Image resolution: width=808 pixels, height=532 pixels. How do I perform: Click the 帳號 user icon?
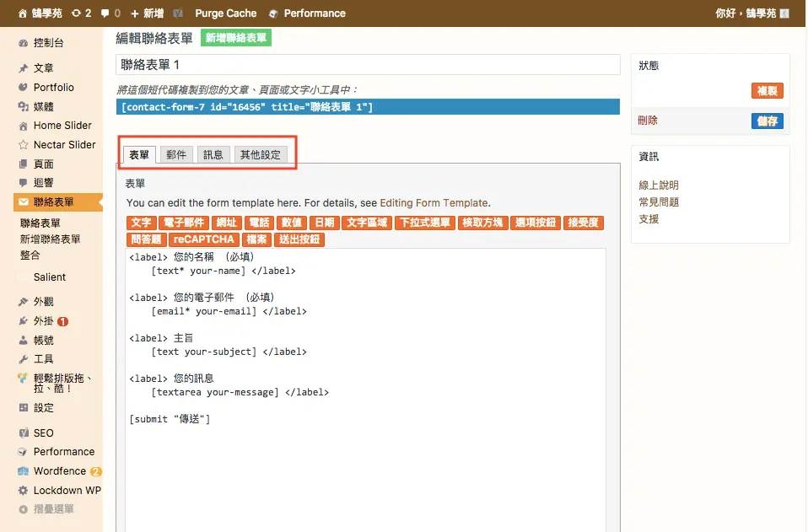tap(23, 341)
